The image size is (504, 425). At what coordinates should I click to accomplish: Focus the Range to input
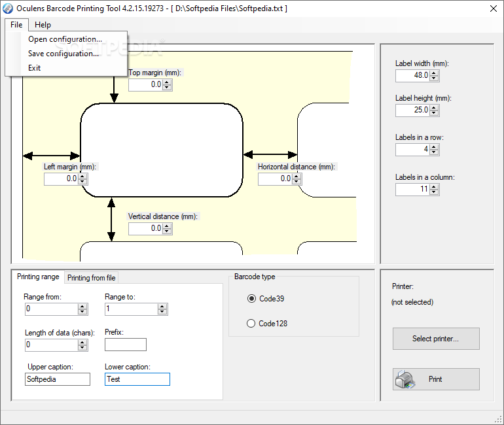coord(132,309)
